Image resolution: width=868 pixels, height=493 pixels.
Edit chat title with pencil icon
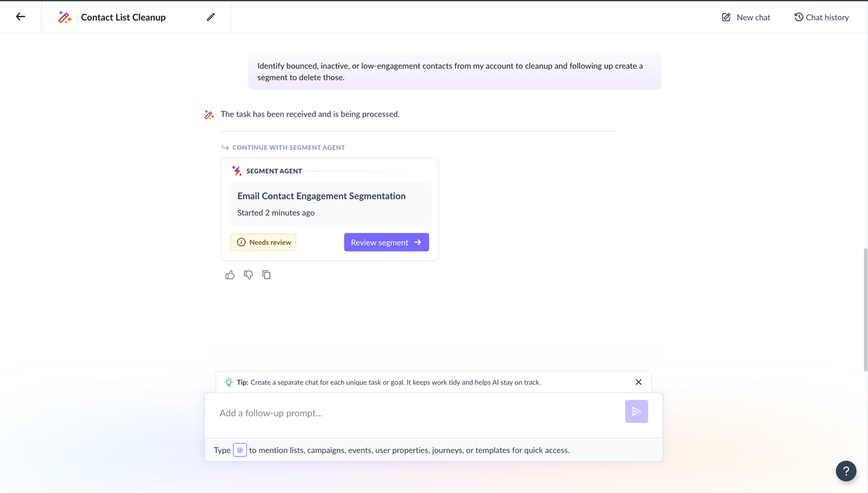211,17
